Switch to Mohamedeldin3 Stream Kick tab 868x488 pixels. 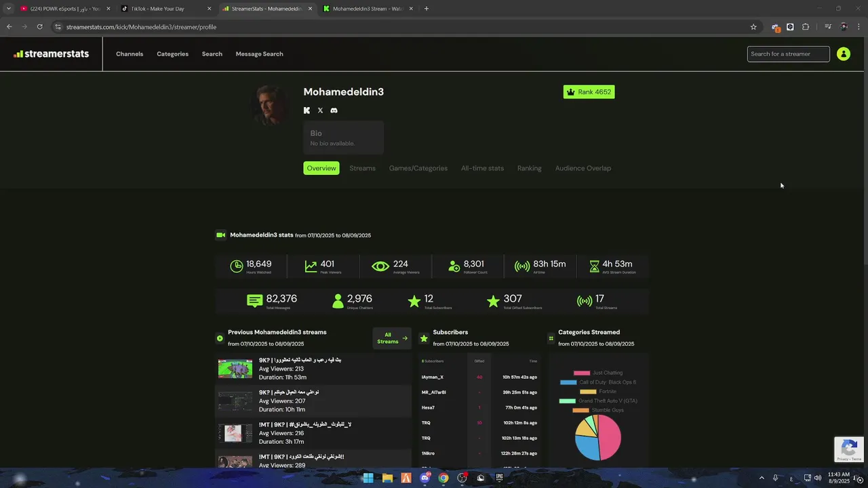pos(368,9)
